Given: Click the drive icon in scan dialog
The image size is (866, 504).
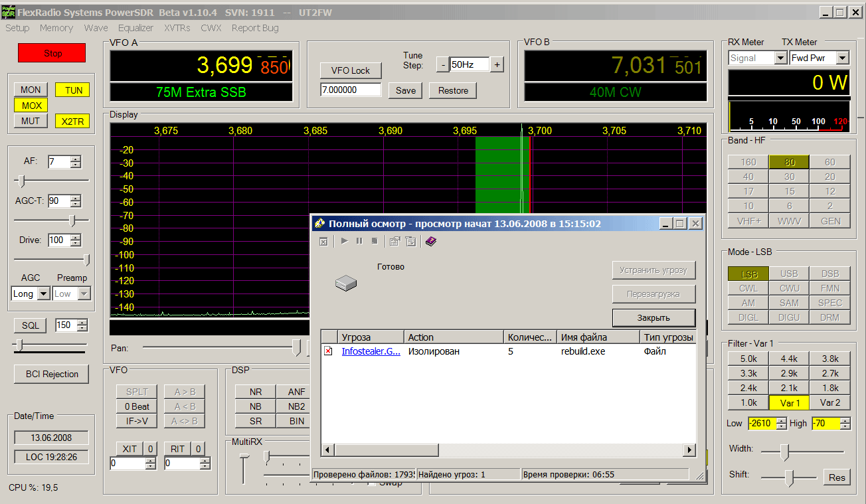Looking at the screenshot, I should [x=346, y=284].
